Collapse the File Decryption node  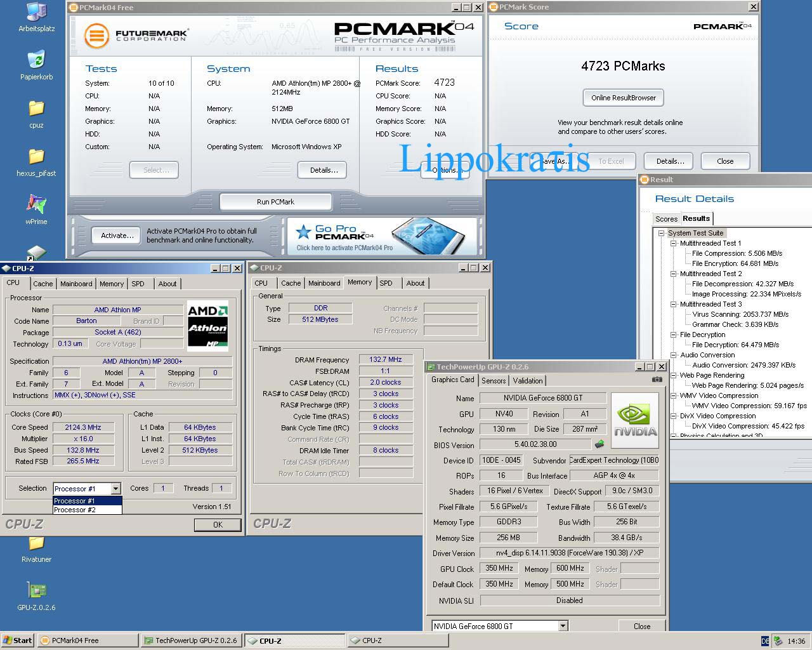[674, 335]
